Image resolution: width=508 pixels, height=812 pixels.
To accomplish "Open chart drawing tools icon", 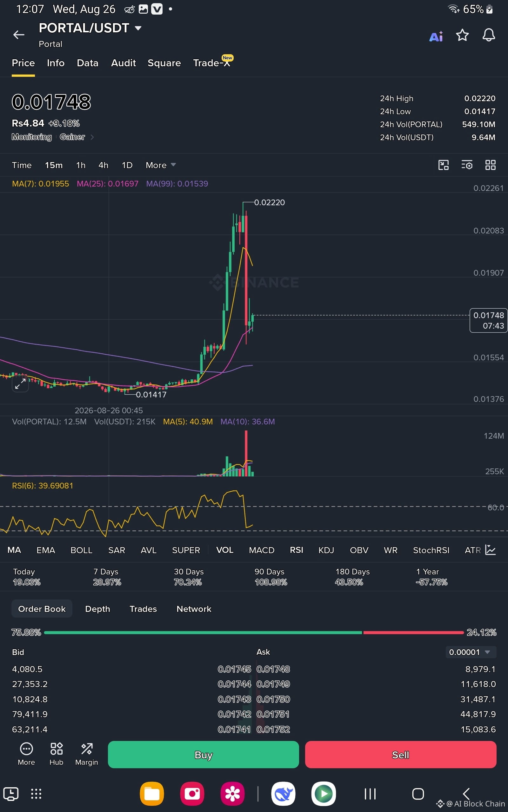I will point(444,165).
